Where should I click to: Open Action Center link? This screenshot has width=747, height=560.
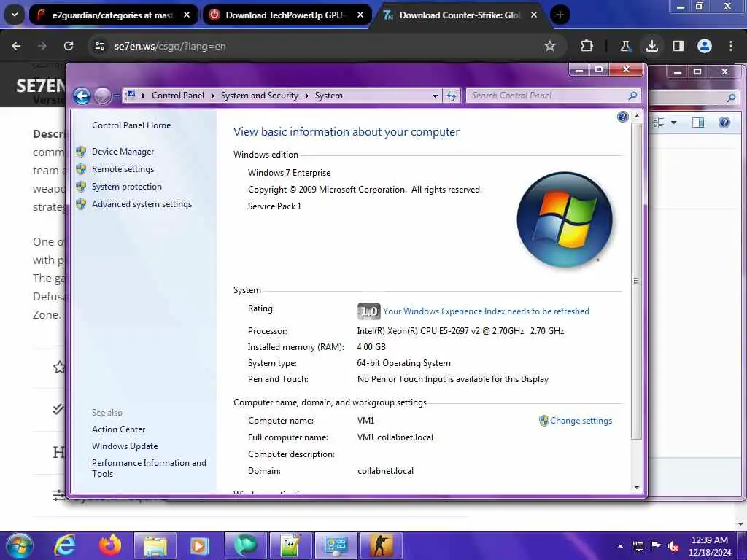[119, 429]
